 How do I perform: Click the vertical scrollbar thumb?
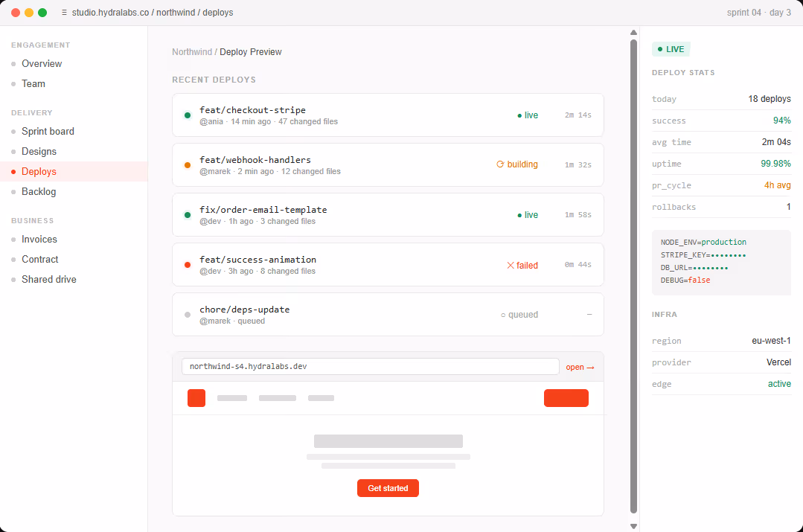[x=633, y=277]
